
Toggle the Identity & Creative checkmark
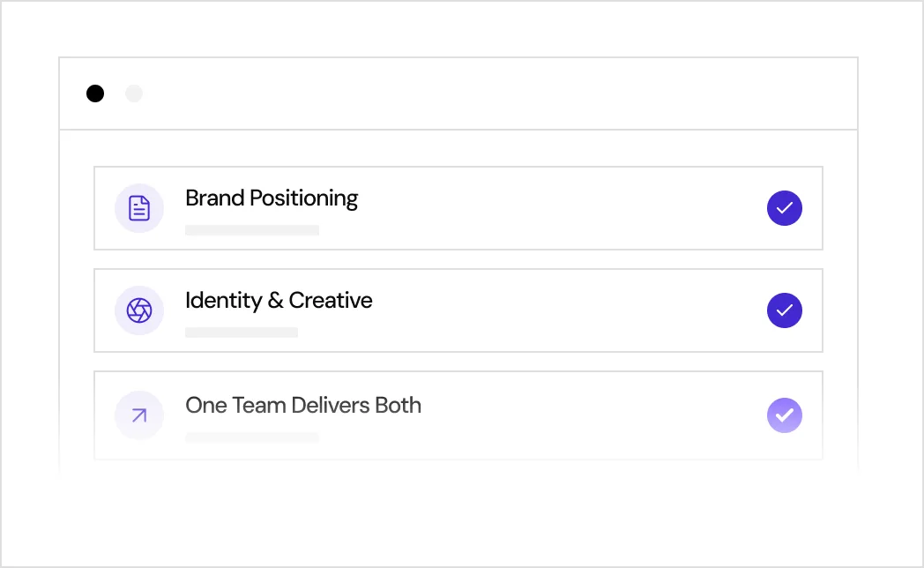785,310
